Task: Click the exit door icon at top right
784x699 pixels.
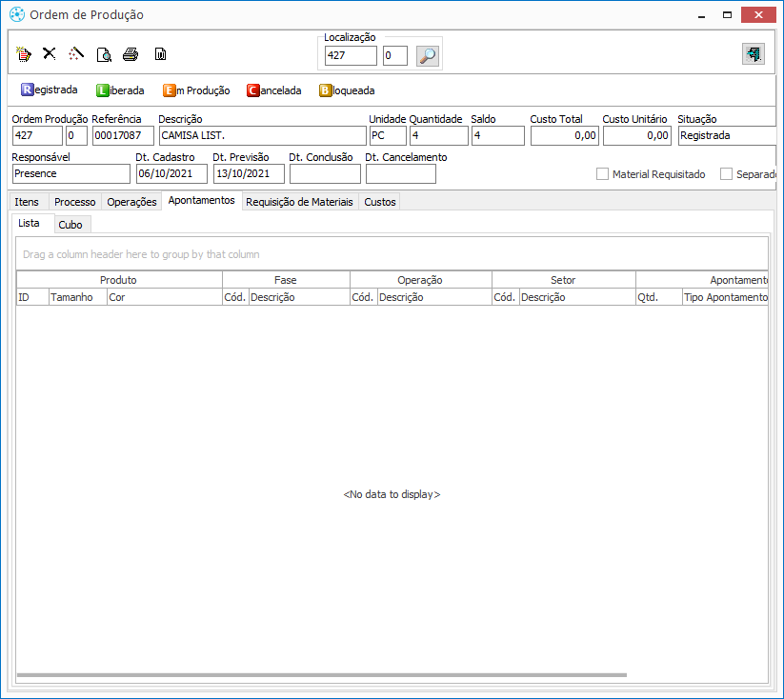Action: tap(753, 54)
